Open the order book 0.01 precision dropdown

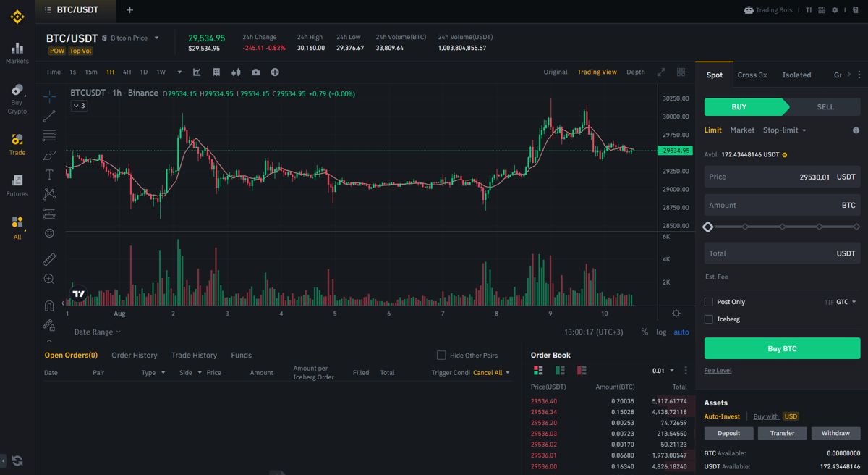(x=663, y=371)
